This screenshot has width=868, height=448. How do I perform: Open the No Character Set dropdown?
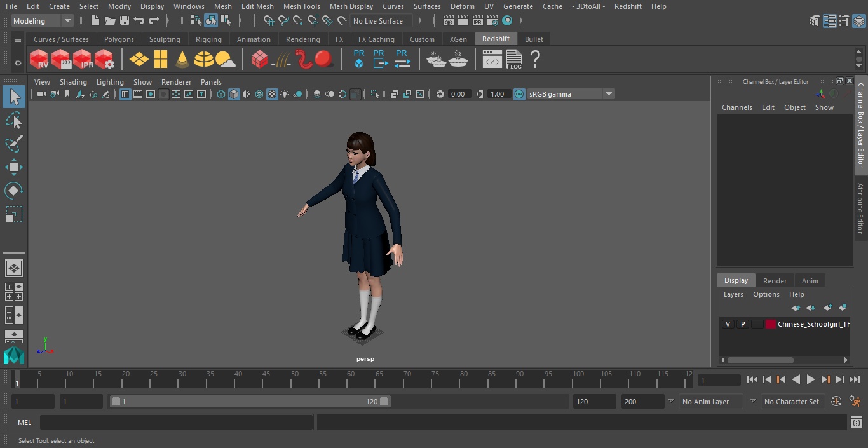click(x=792, y=402)
